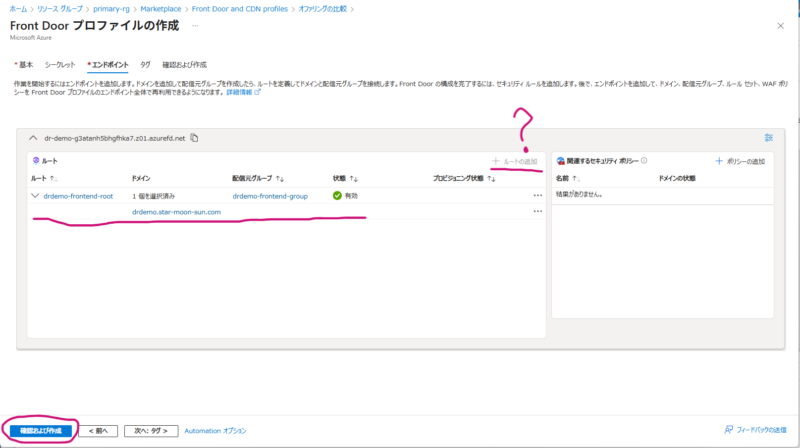Switch to the シークレット tab
800x448 pixels.
click(60, 65)
